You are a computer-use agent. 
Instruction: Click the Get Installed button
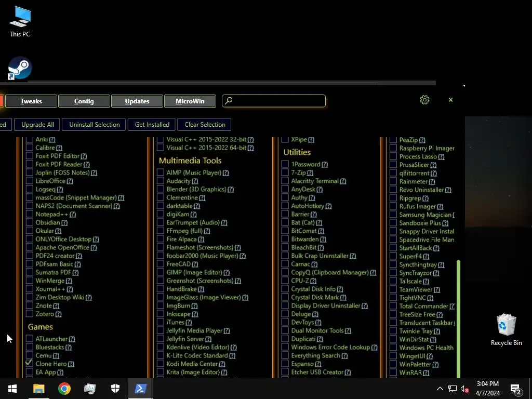pyautogui.click(x=152, y=125)
